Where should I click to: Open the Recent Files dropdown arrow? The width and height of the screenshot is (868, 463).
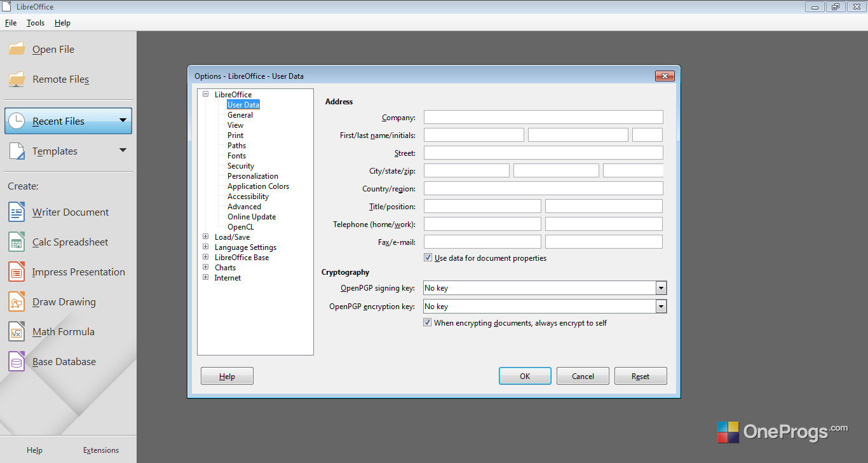[123, 120]
